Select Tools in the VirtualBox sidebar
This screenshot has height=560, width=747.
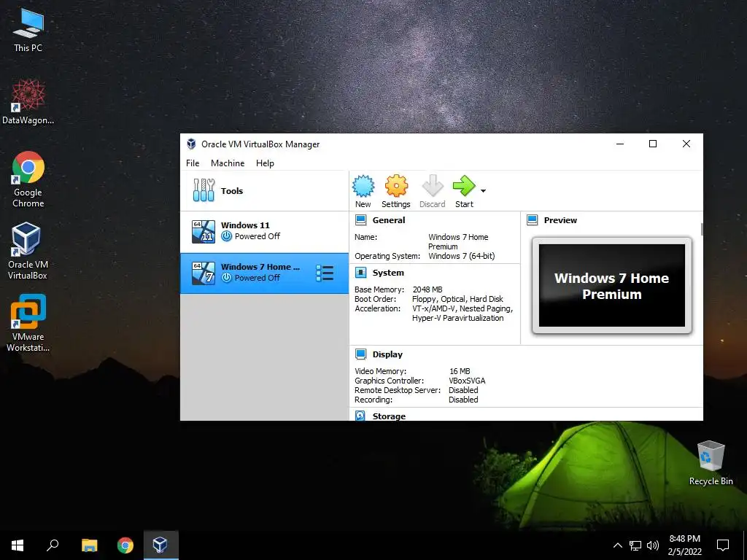tap(264, 190)
